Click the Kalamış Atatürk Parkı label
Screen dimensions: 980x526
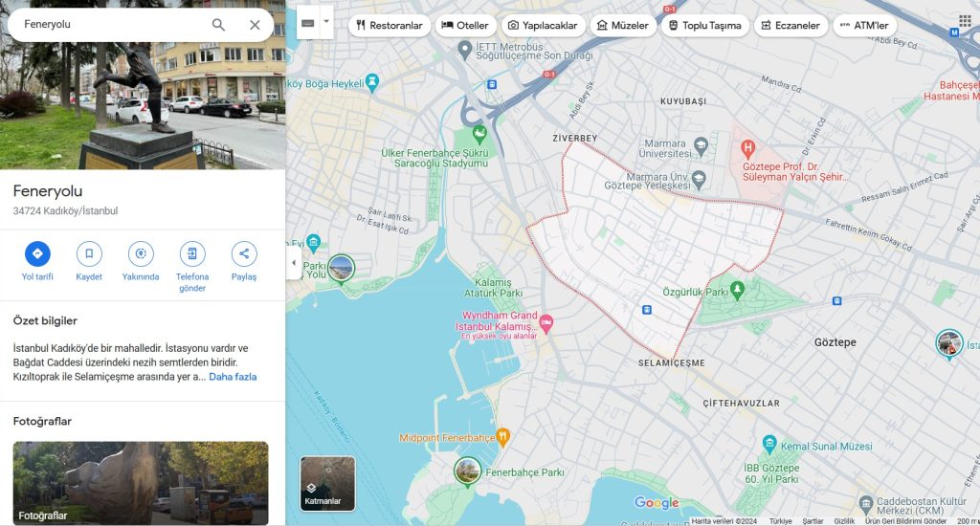[x=493, y=288]
